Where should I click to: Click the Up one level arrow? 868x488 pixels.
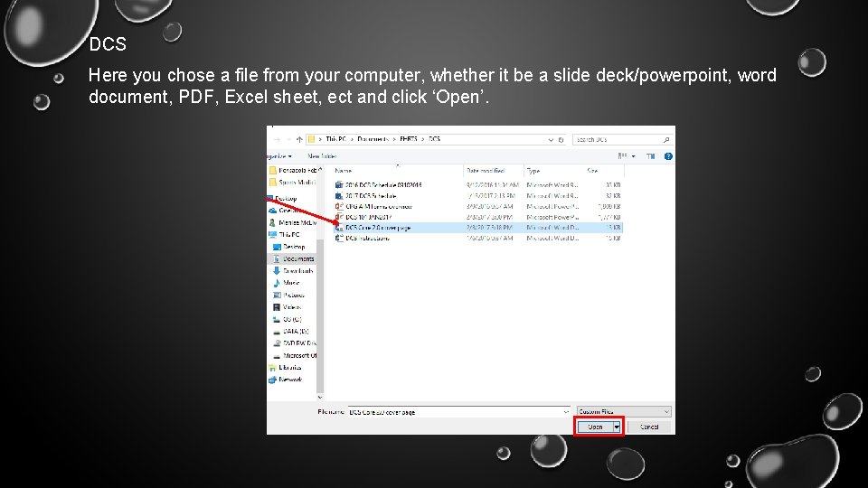click(299, 139)
